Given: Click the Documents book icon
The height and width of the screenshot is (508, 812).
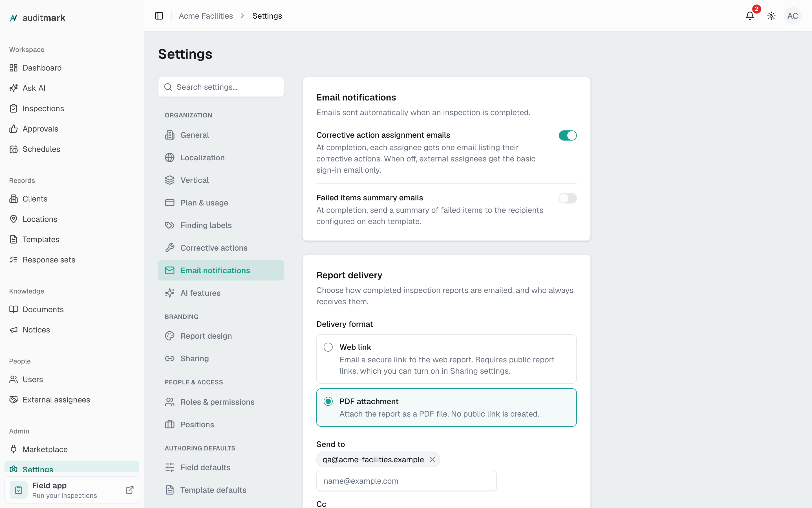Looking at the screenshot, I should click(14, 309).
